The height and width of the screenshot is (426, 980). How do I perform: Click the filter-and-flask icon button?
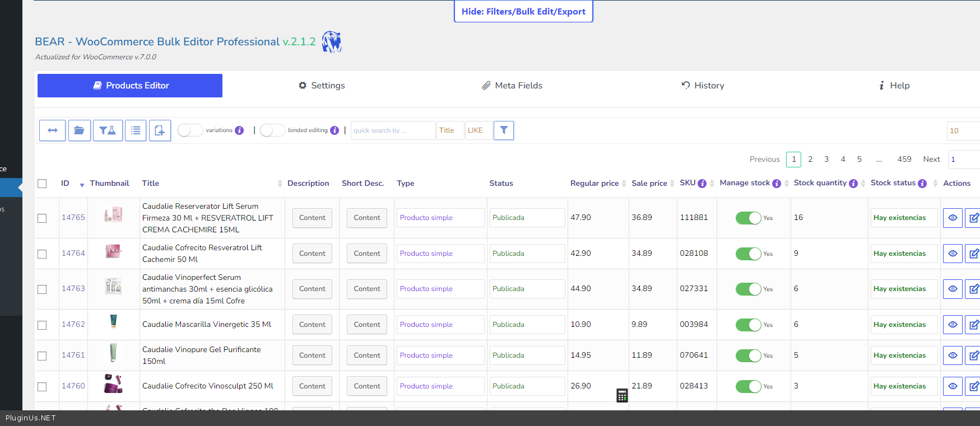(x=108, y=130)
